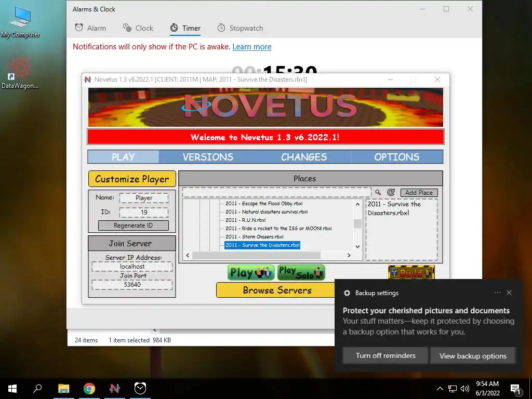This screenshot has height=399, width=532.
Task: Dismiss the Backup settings notification
Action: (509, 292)
